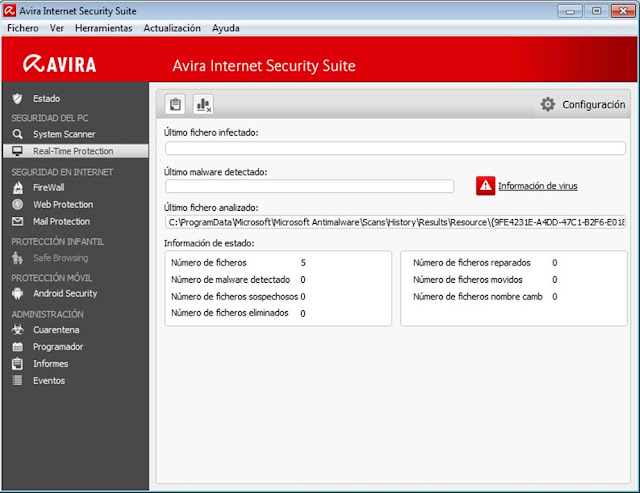The height and width of the screenshot is (493, 640).
Task: Open Mail Protection section
Action: point(62,221)
